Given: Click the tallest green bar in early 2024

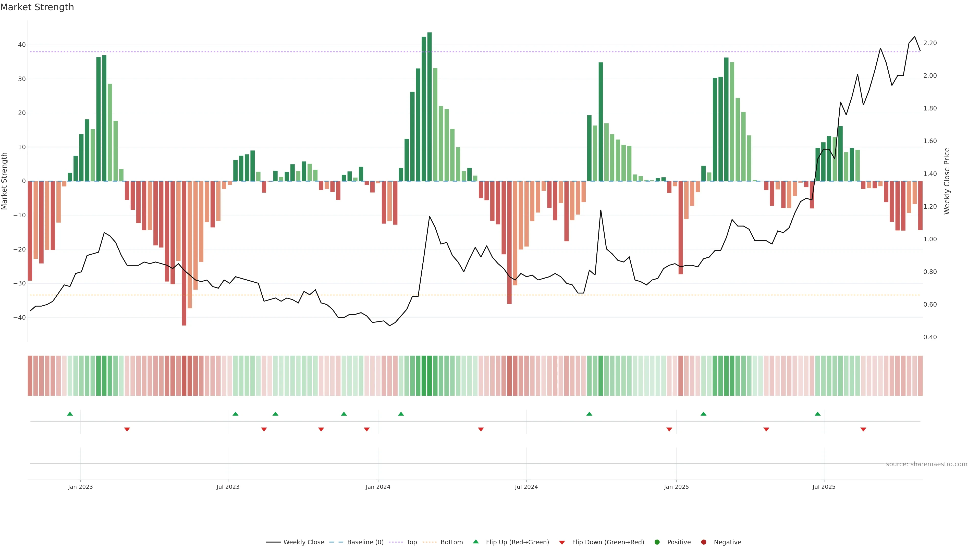Looking at the screenshot, I should pyautogui.click(x=430, y=106).
